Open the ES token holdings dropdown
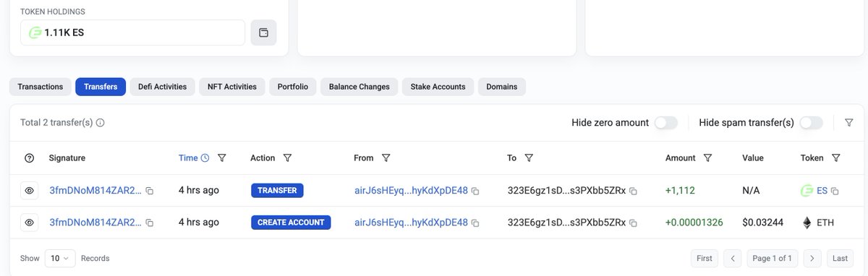Viewport: 868px width, 276px height. click(132, 33)
